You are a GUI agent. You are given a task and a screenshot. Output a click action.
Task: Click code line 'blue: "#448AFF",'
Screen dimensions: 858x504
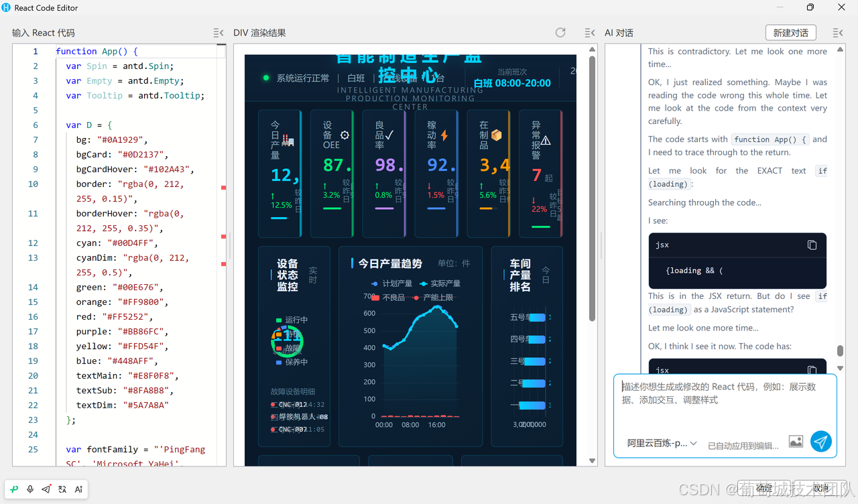coord(117,361)
